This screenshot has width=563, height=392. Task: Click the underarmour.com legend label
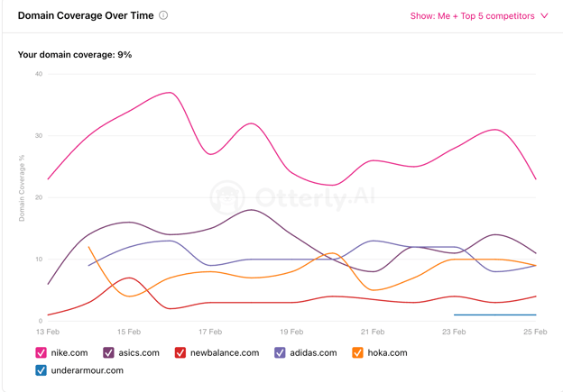(88, 370)
